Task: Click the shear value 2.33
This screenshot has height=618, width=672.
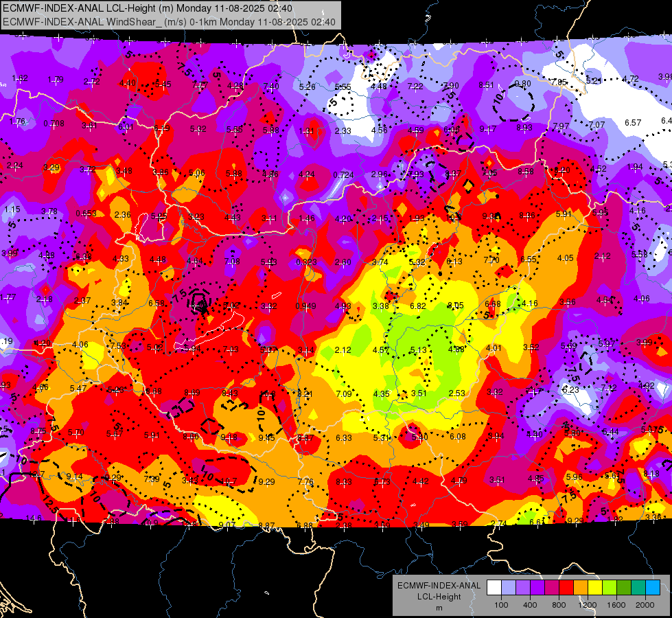Action: pyautogui.click(x=343, y=130)
